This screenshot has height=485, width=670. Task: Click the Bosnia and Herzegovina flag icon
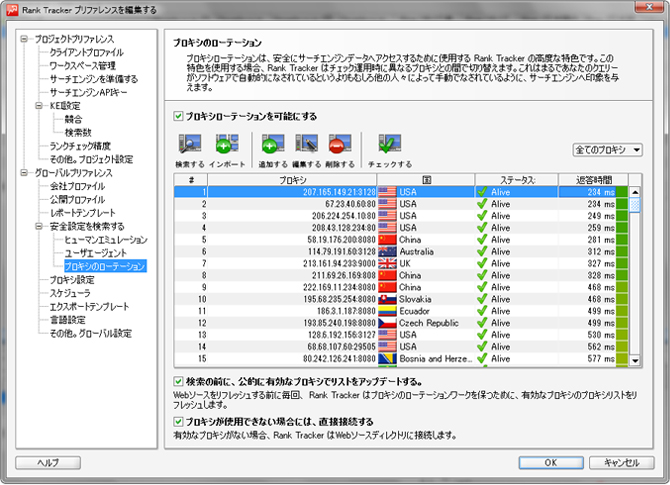pyautogui.click(x=387, y=359)
